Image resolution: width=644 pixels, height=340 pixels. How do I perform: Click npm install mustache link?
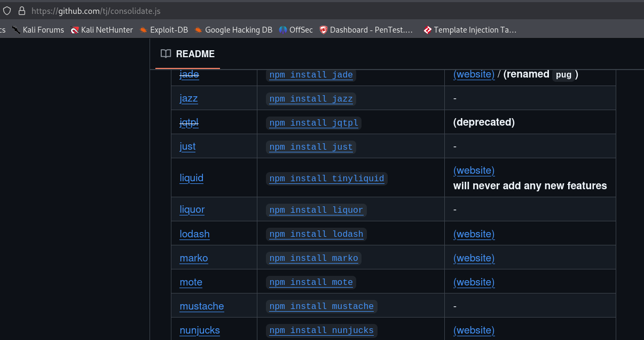321,306
